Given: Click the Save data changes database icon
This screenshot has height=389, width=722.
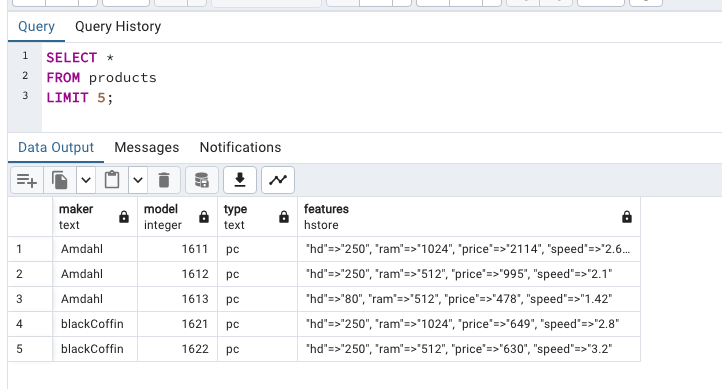Looking at the screenshot, I should pyautogui.click(x=202, y=180).
